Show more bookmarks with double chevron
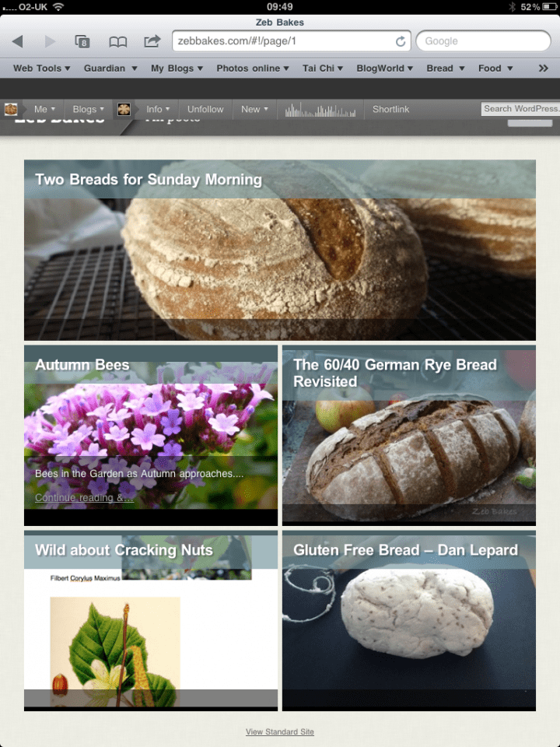 (x=544, y=68)
